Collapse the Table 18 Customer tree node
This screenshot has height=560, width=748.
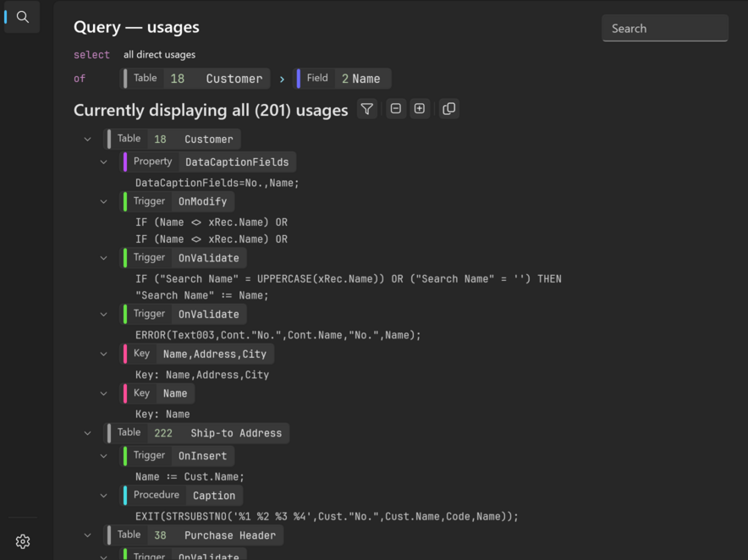(x=87, y=140)
